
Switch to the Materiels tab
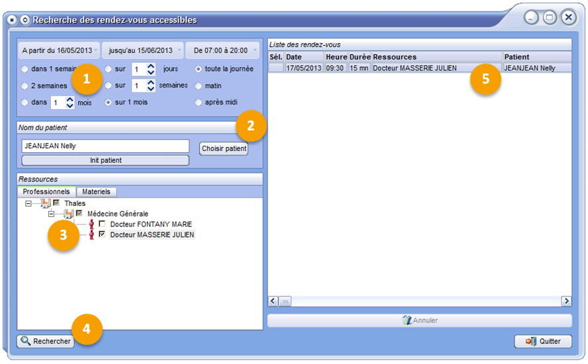pos(97,192)
